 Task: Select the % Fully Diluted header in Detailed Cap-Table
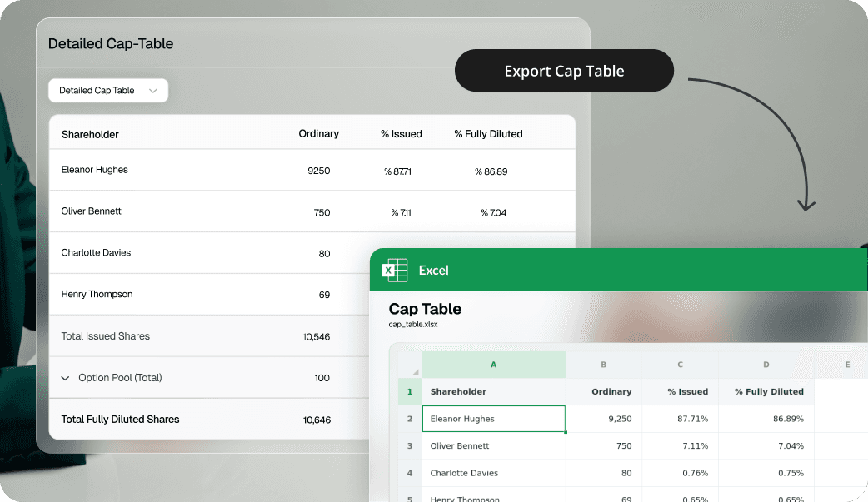(x=488, y=134)
